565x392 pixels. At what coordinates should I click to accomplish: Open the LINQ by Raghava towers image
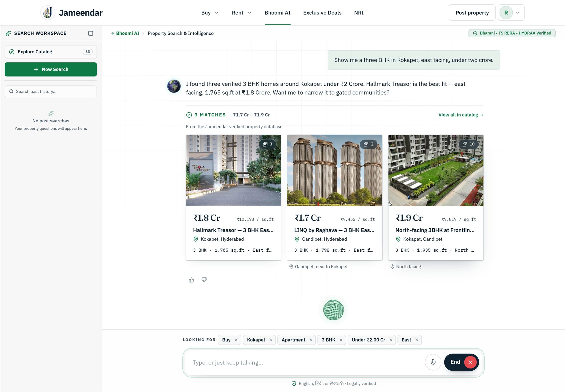334,170
